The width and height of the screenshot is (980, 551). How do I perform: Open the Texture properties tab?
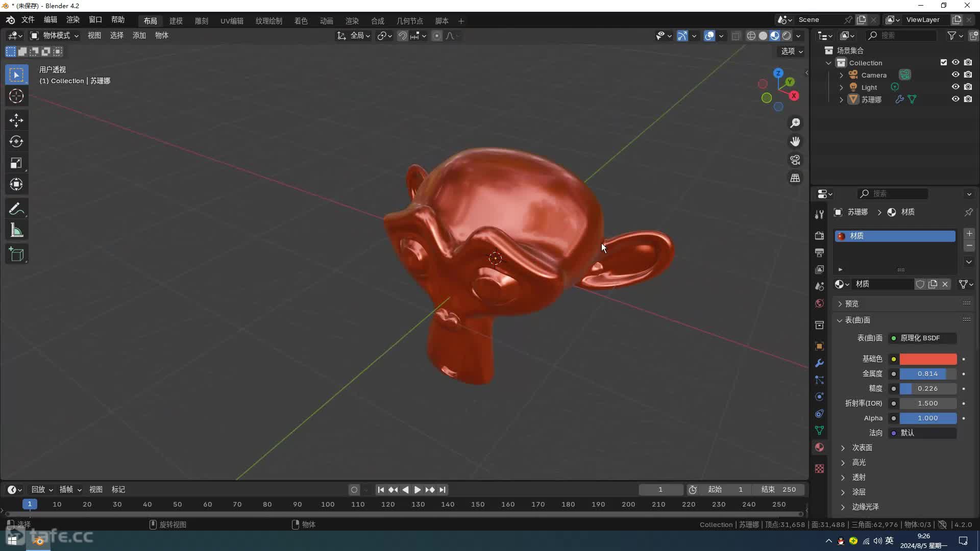(x=819, y=469)
